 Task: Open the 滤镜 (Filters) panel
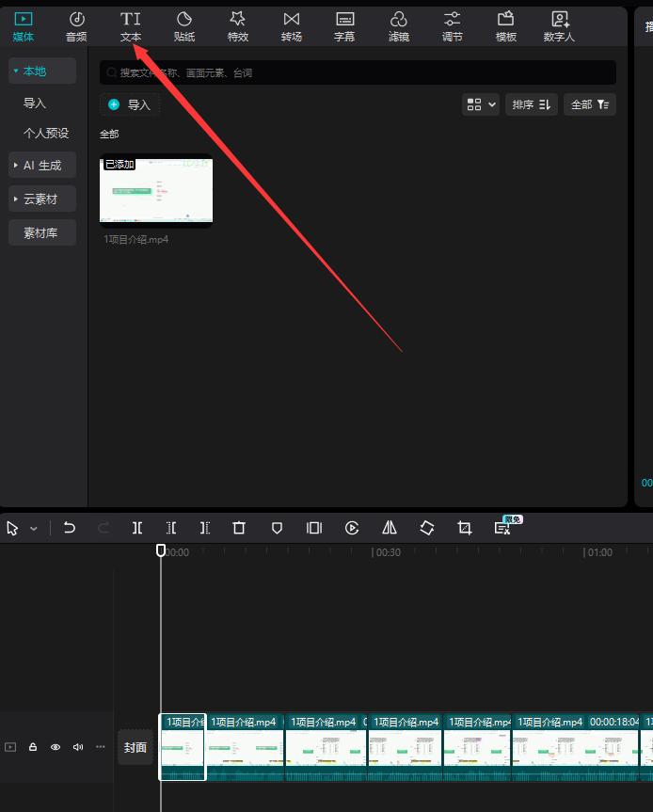point(398,26)
